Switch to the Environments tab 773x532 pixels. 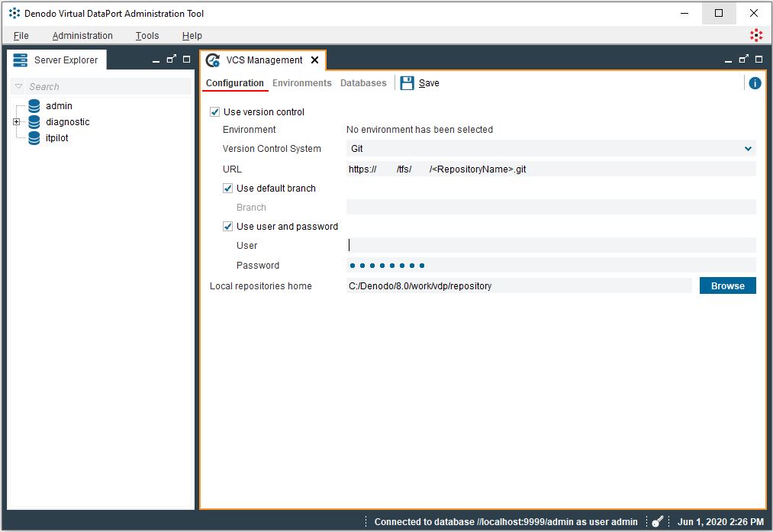point(301,83)
